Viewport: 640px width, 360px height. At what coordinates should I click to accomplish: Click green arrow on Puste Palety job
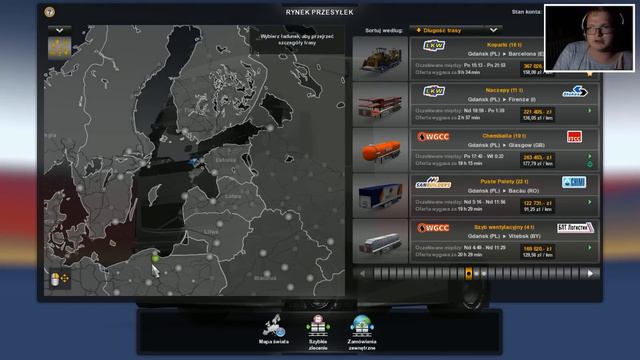[589, 202]
